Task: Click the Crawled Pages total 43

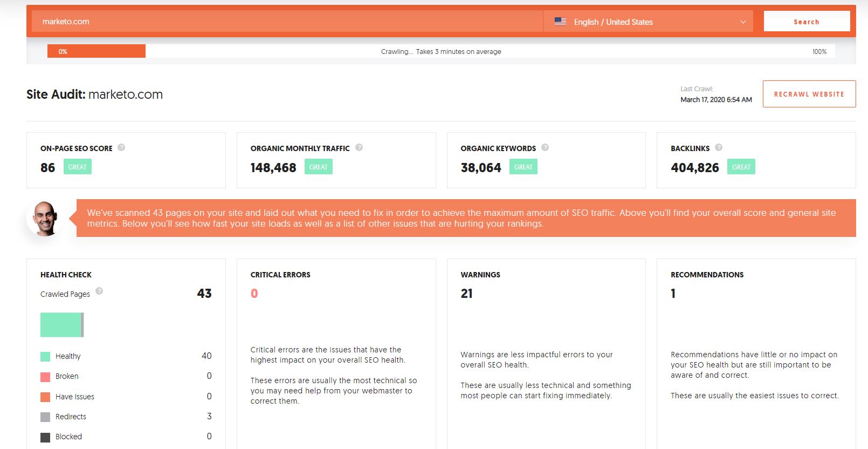Action: (204, 294)
